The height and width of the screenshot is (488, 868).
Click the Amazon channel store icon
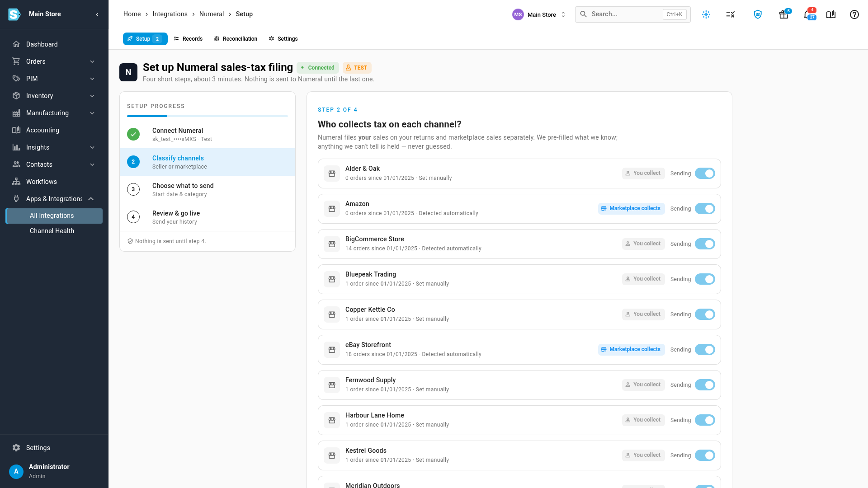tap(332, 209)
